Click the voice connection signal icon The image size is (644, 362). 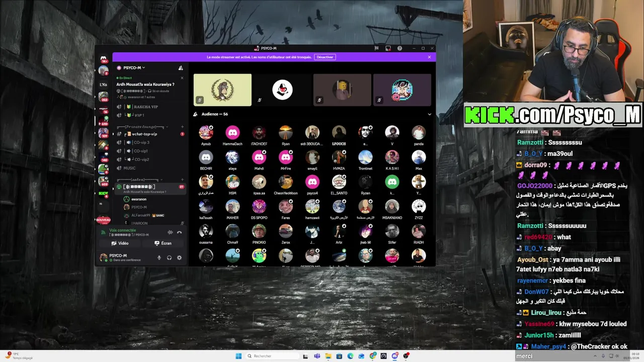pos(104,232)
